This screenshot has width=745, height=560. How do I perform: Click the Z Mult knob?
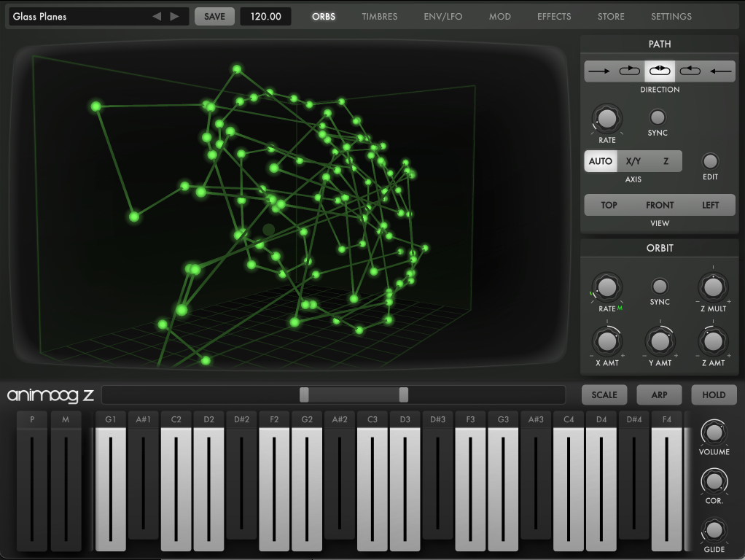[713, 287]
